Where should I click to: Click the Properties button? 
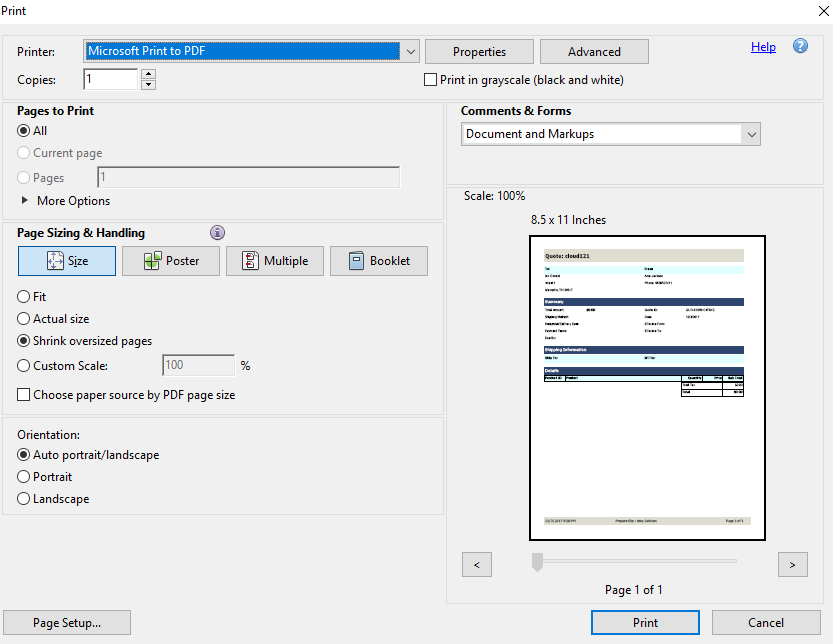479,52
